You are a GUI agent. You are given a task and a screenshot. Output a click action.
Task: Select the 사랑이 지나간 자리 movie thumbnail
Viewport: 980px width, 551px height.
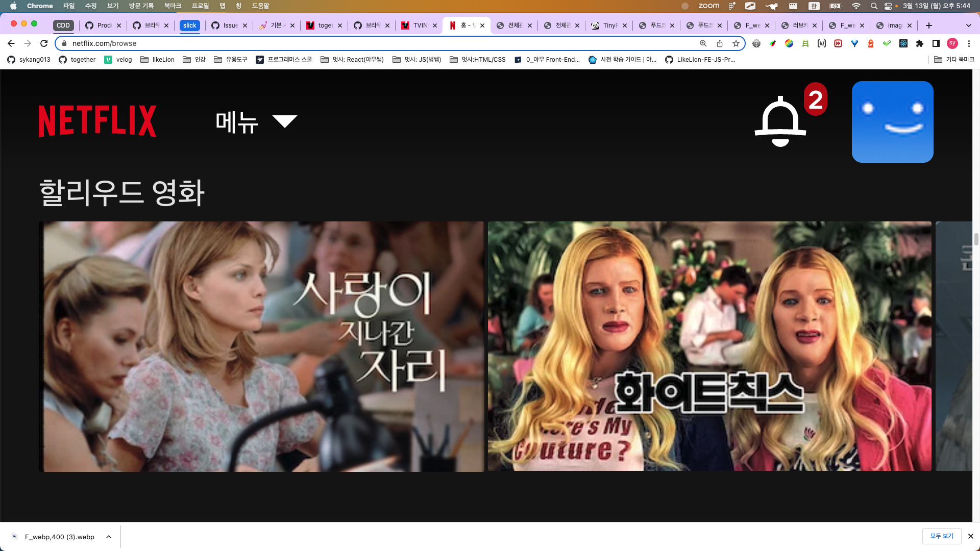pyautogui.click(x=261, y=346)
